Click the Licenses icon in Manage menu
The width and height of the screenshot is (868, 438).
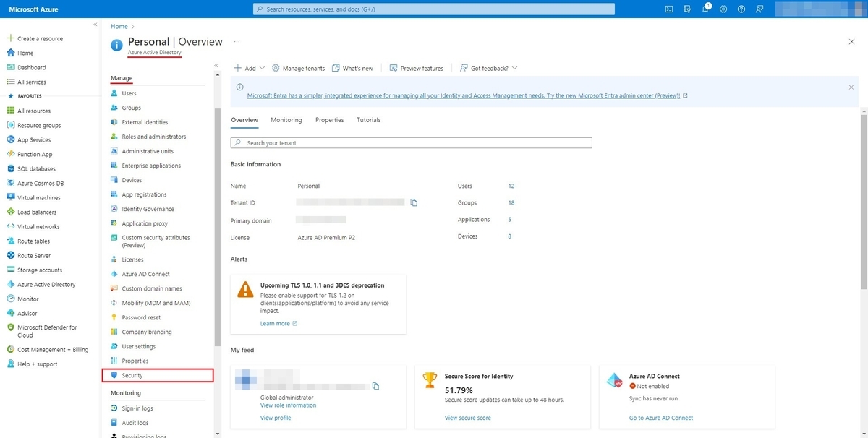coord(115,259)
